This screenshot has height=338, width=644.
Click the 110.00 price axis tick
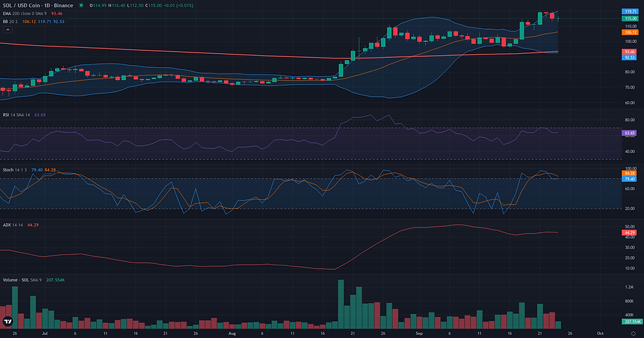pyautogui.click(x=631, y=26)
